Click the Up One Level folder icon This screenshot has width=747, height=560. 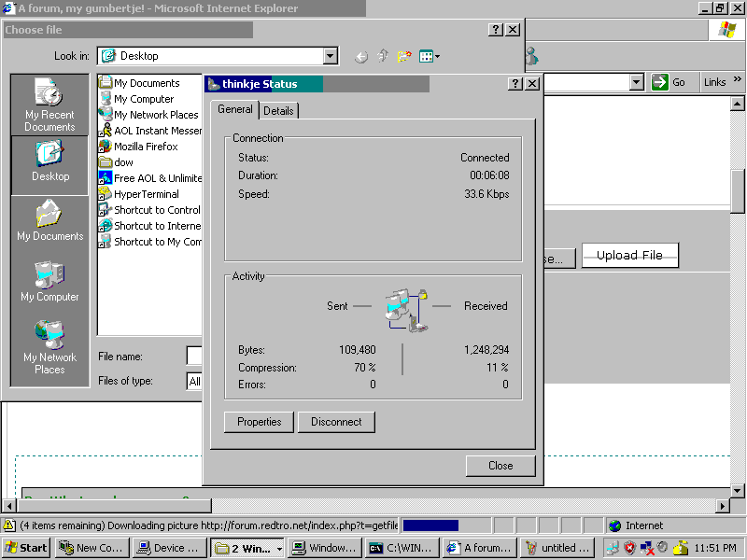[383, 57]
